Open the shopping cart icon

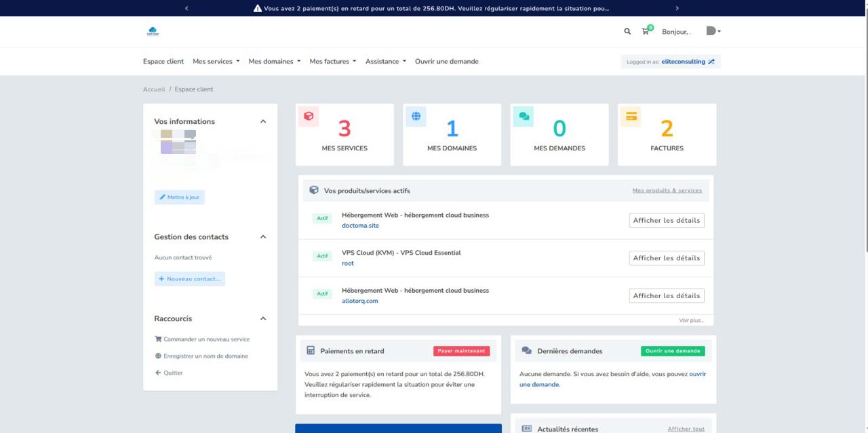(x=646, y=31)
